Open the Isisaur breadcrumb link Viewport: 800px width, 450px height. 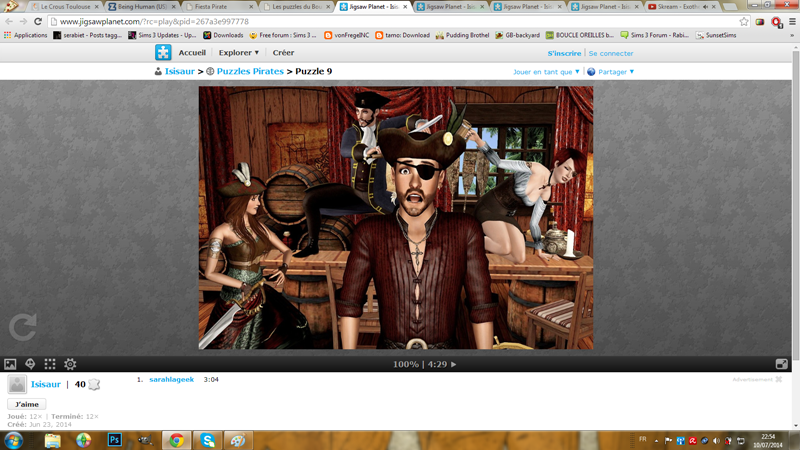pyautogui.click(x=180, y=71)
